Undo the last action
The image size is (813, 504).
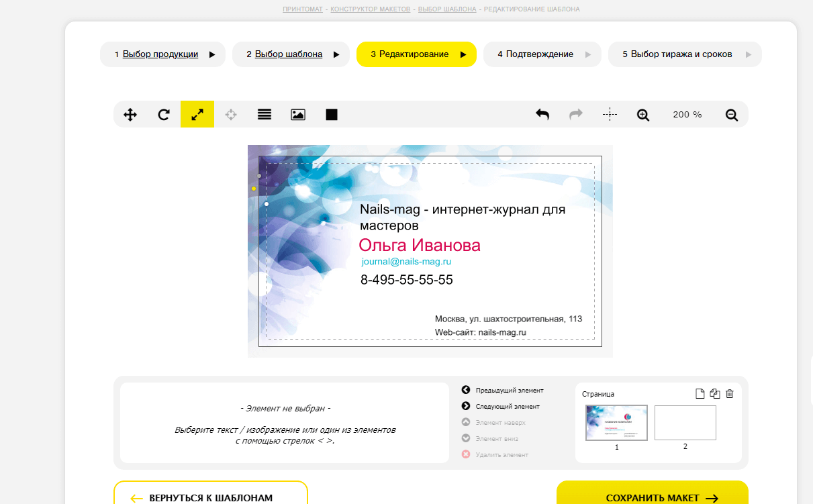coord(542,115)
